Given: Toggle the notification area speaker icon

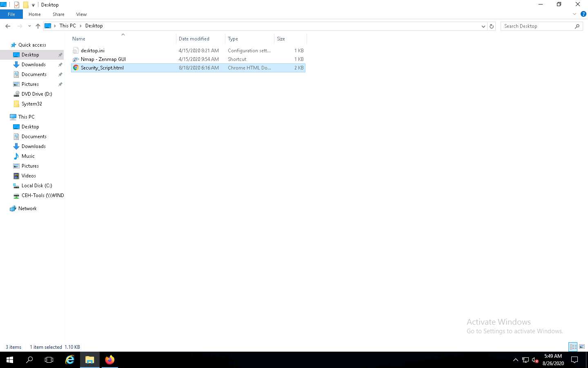Looking at the screenshot, I should 535,360.
